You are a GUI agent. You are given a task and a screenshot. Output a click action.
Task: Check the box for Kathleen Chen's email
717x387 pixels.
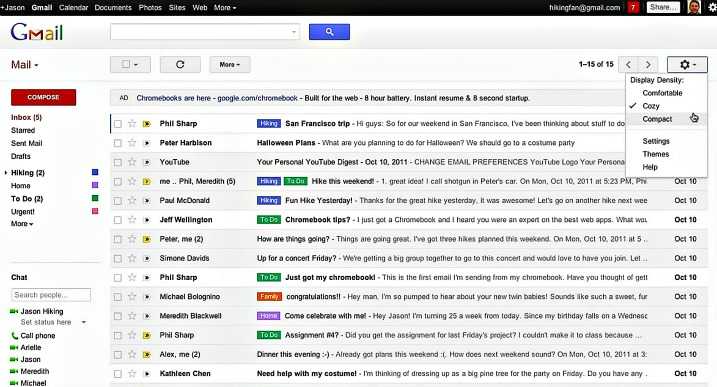click(118, 374)
